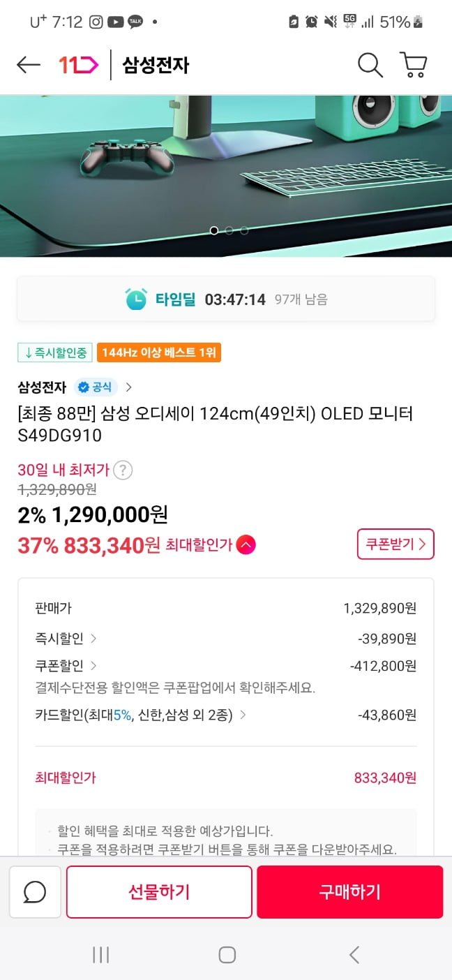Expand 즉시할인 details chevron

pyautogui.click(x=93, y=638)
